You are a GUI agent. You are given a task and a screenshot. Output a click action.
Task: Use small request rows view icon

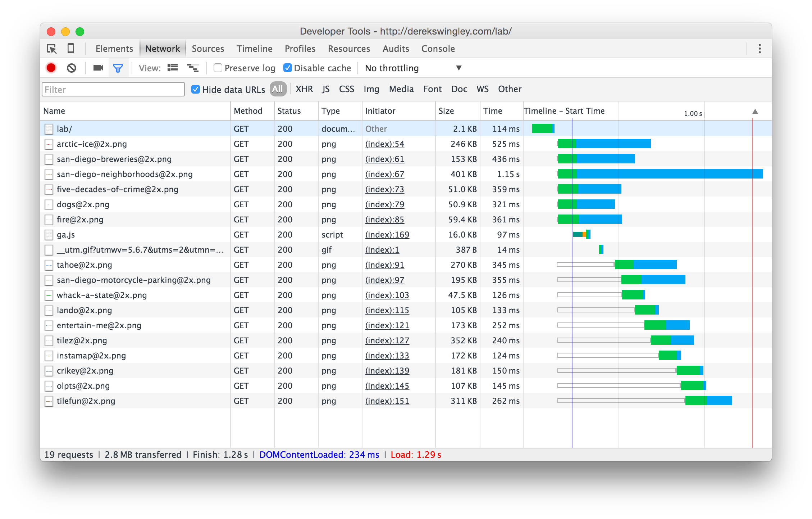pos(193,68)
